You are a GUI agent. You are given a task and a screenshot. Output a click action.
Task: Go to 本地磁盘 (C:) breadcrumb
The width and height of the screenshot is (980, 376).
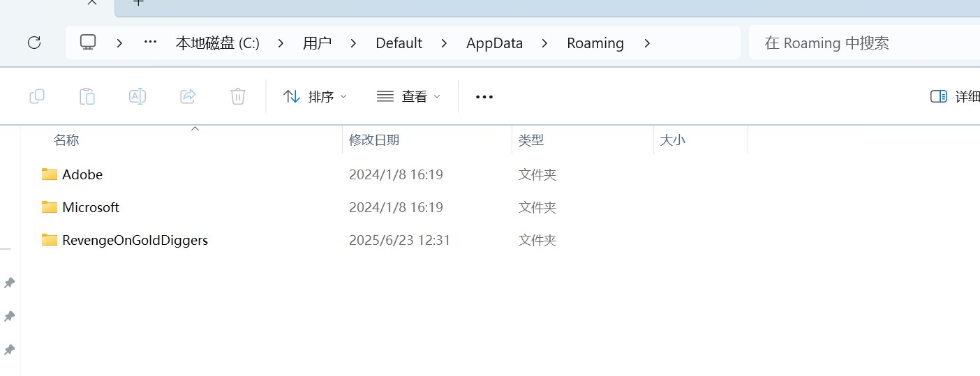(x=217, y=43)
